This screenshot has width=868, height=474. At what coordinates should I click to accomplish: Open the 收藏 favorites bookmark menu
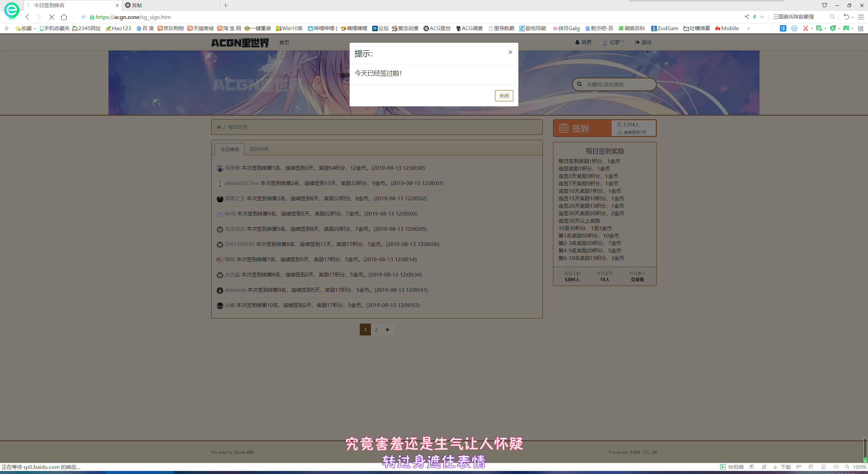point(26,28)
